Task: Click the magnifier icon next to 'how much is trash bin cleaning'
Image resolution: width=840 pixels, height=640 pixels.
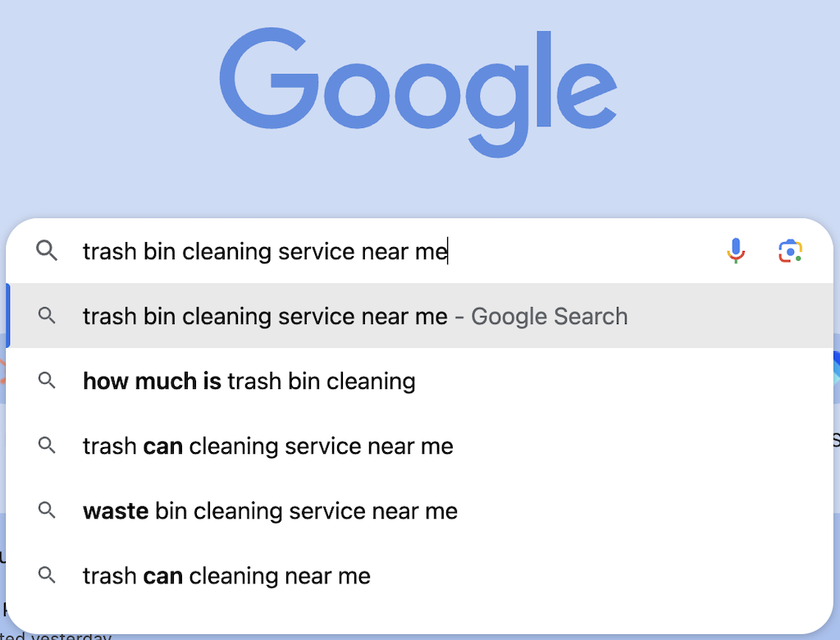Action: [47, 381]
